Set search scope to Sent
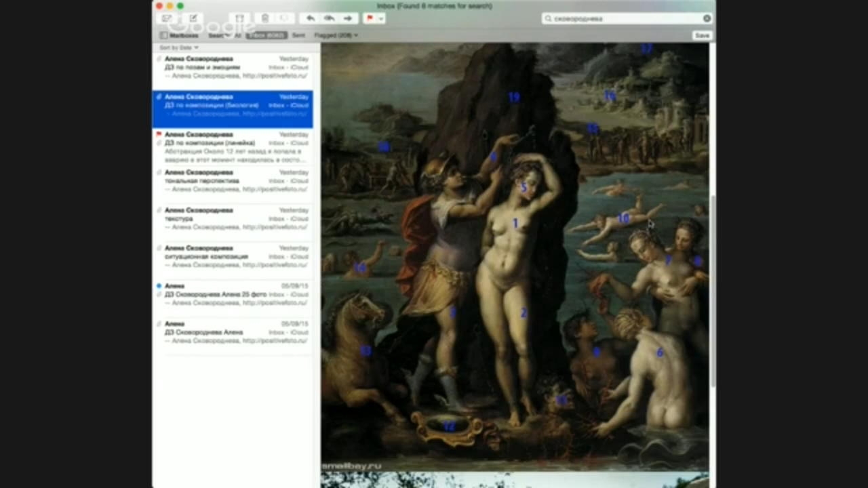868x488 pixels. (x=298, y=35)
